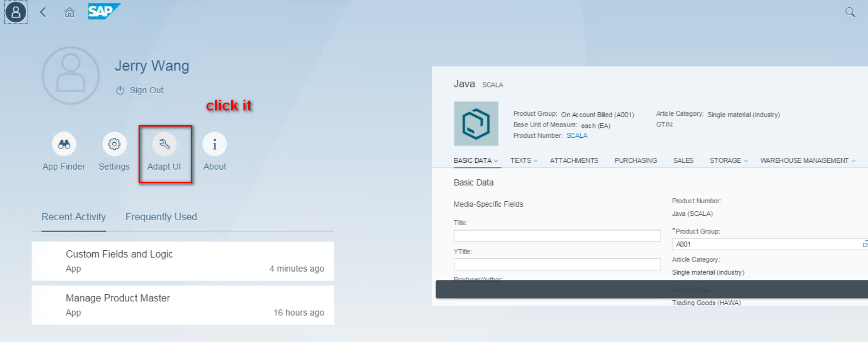Image resolution: width=868 pixels, height=342 pixels.
Task: Switch to Frequently Used tab
Action: pos(161,217)
